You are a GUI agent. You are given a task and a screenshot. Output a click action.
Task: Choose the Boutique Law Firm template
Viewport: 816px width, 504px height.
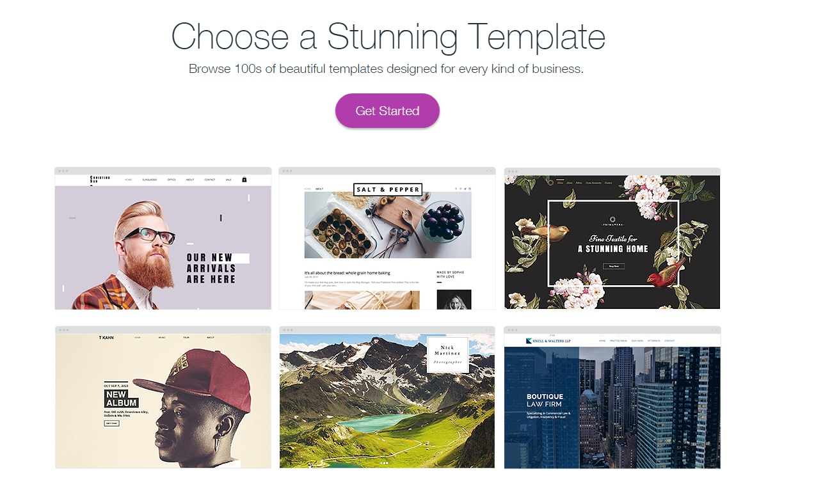pyautogui.click(x=612, y=397)
